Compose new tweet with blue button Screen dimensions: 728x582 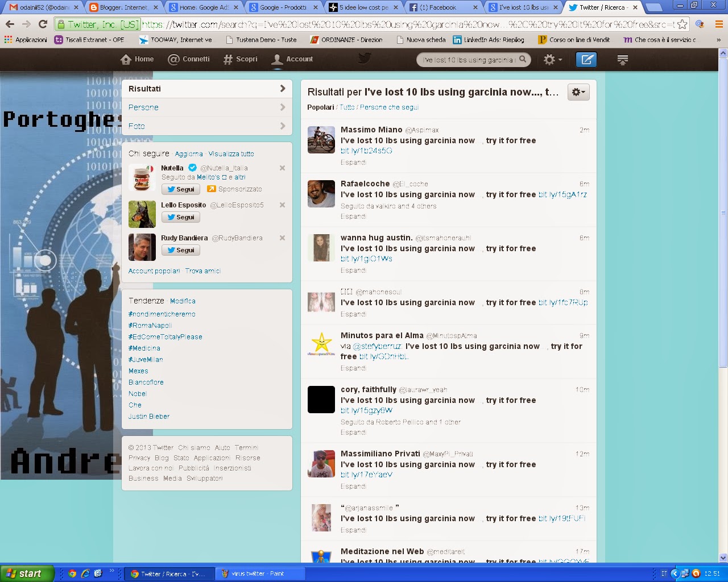pos(586,59)
